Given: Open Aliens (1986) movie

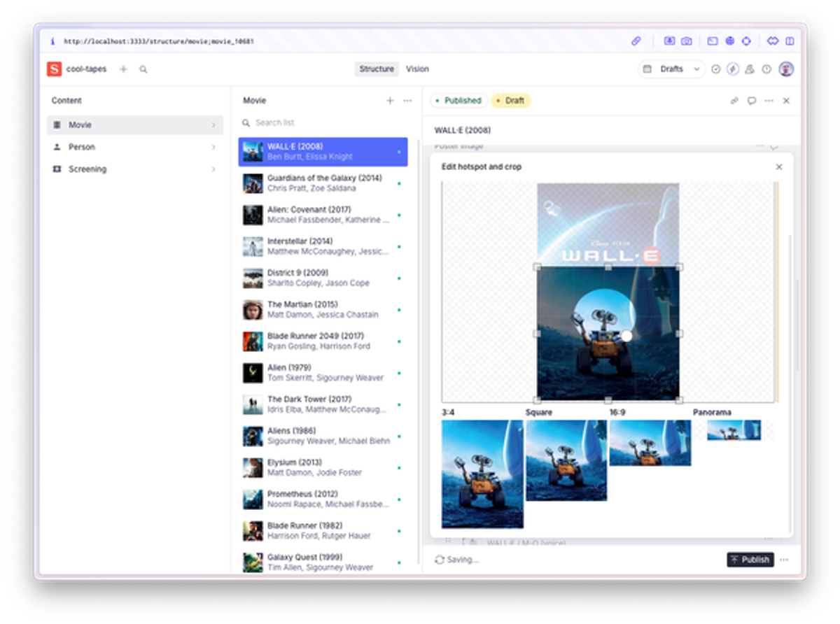Looking at the screenshot, I should [323, 436].
